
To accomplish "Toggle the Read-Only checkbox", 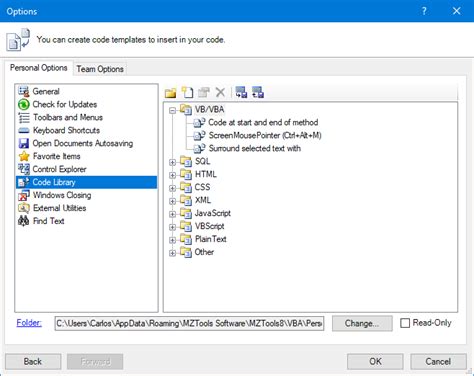I will 405,323.
